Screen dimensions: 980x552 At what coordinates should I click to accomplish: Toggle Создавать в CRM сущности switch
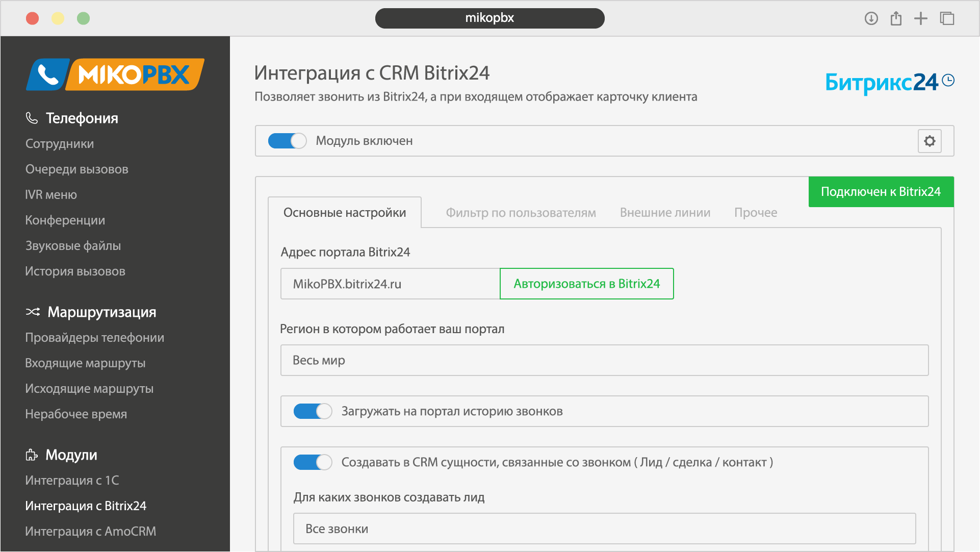coord(313,462)
